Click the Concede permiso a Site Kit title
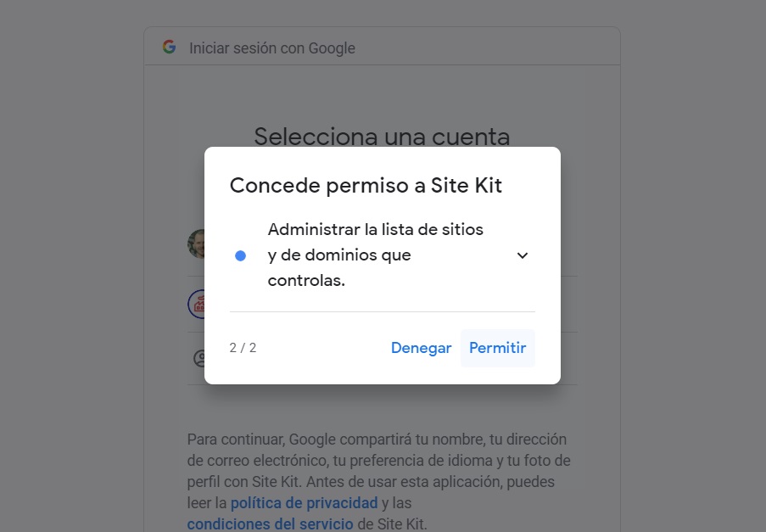Image resolution: width=766 pixels, height=532 pixels. pos(366,185)
